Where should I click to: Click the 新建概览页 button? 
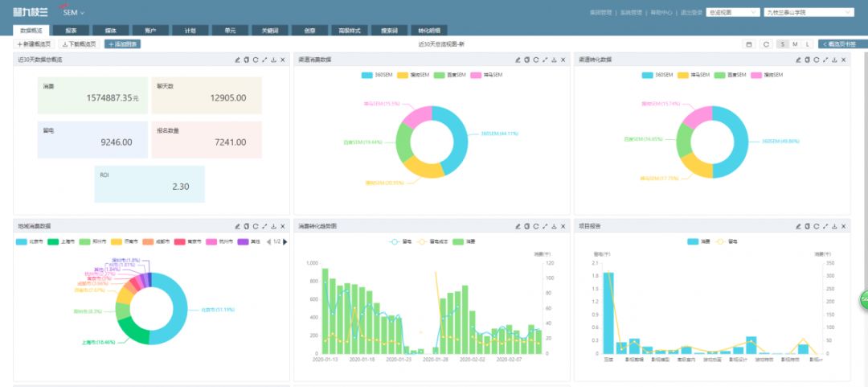pos(35,44)
